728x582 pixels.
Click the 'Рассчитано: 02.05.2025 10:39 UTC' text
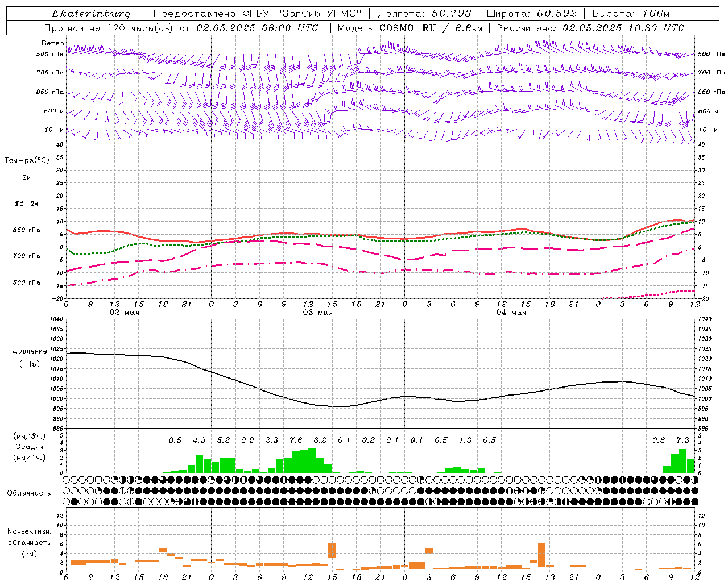pos(590,28)
